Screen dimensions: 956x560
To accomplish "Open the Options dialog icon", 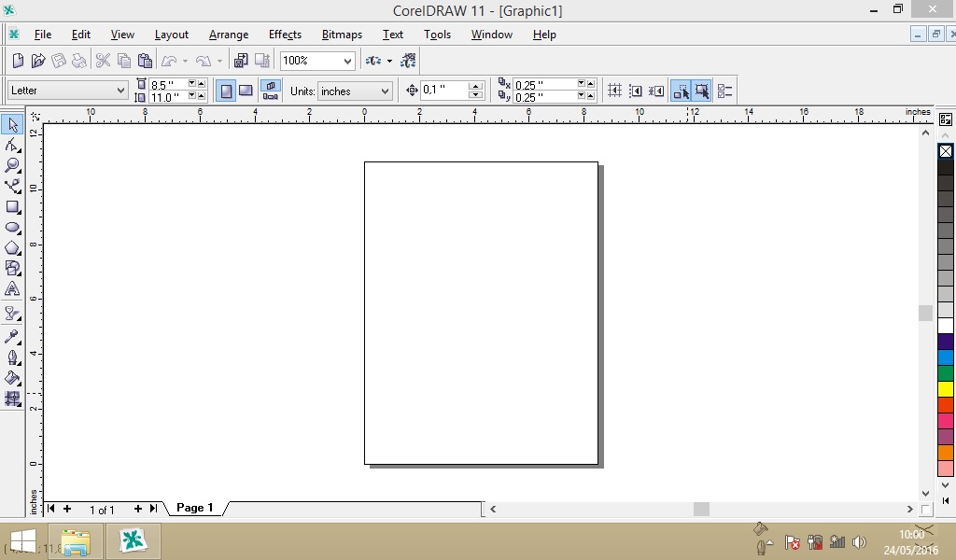I will (724, 91).
